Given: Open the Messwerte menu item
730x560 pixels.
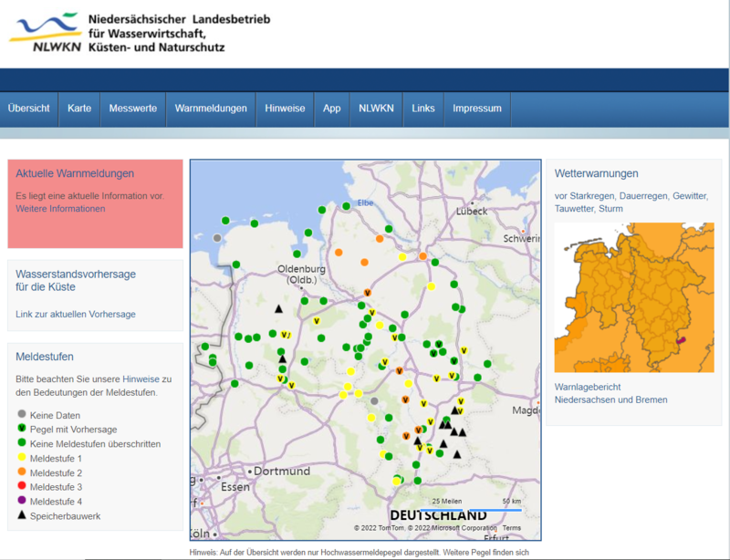Looking at the screenshot, I should click(133, 109).
